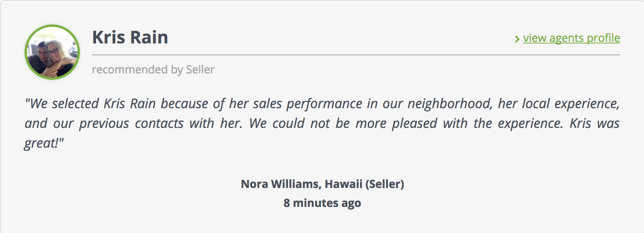
Task: Click the green ring around the avatar
Action: (x=52, y=26)
